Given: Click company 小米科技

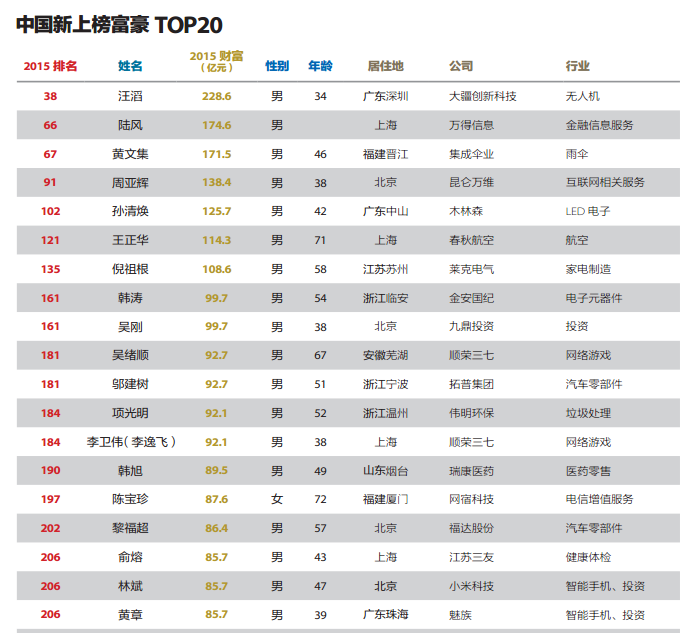Looking at the screenshot, I should tap(471, 586).
